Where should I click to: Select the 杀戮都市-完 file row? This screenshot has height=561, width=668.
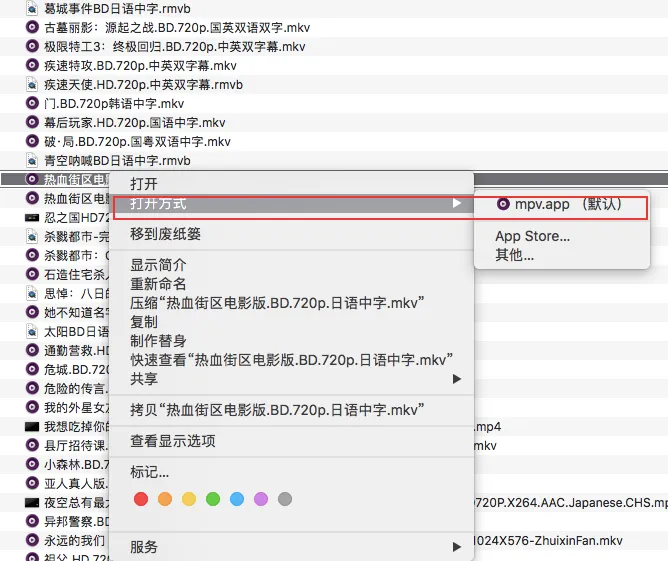point(77,236)
